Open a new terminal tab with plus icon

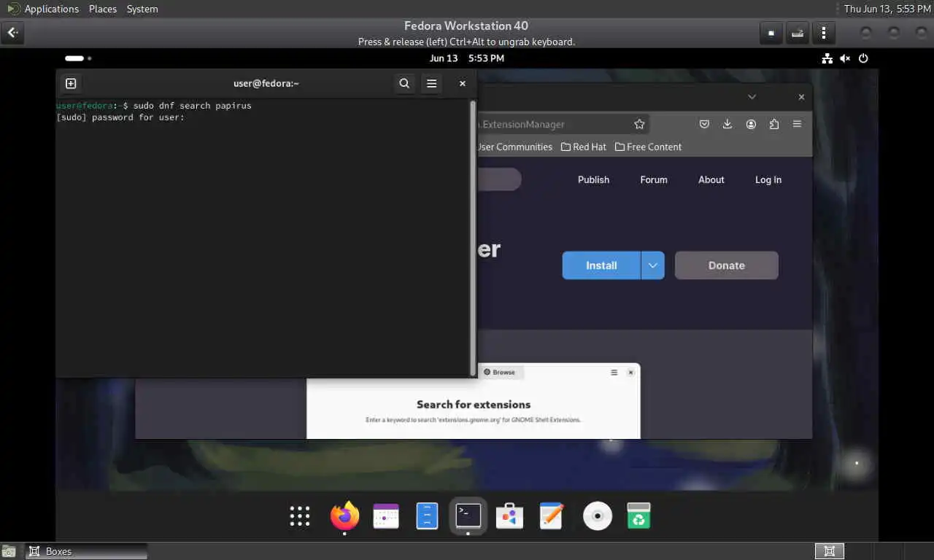[71, 83]
